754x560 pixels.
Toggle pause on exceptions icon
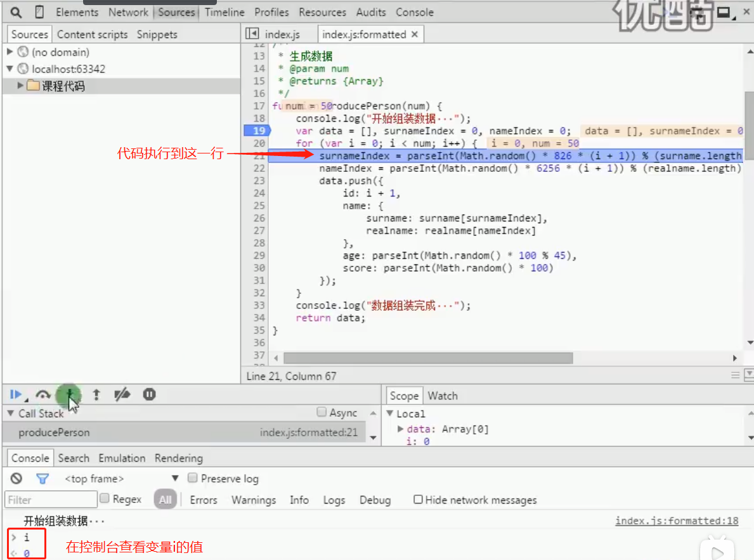tap(149, 394)
